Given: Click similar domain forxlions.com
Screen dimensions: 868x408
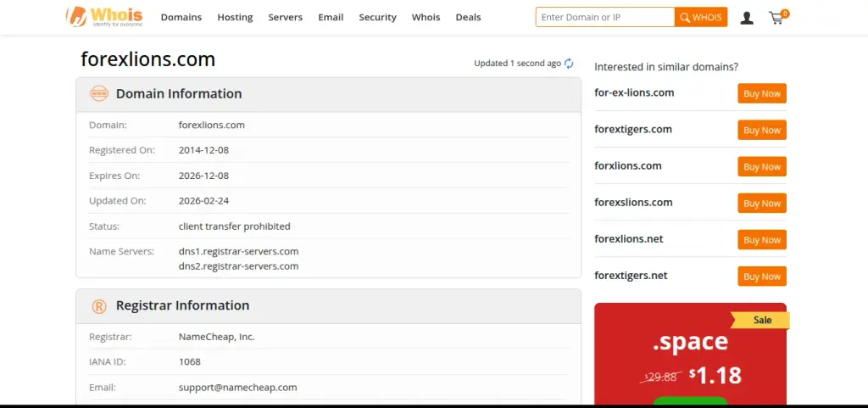Looking at the screenshot, I should click(x=628, y=165).
